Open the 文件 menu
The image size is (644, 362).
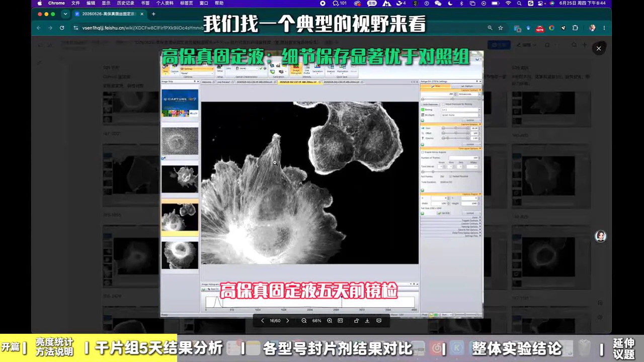pyautogui.click(x=75, y=3)
